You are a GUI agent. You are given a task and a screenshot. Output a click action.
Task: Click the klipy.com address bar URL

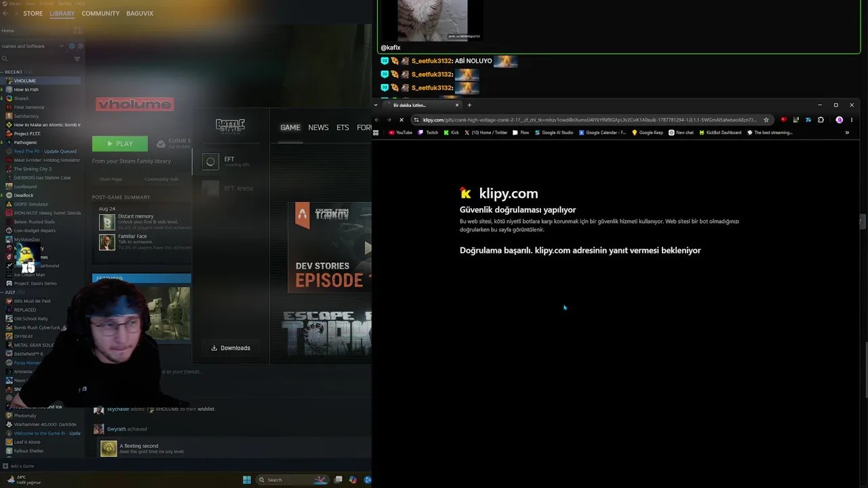[x=589, y=120]
